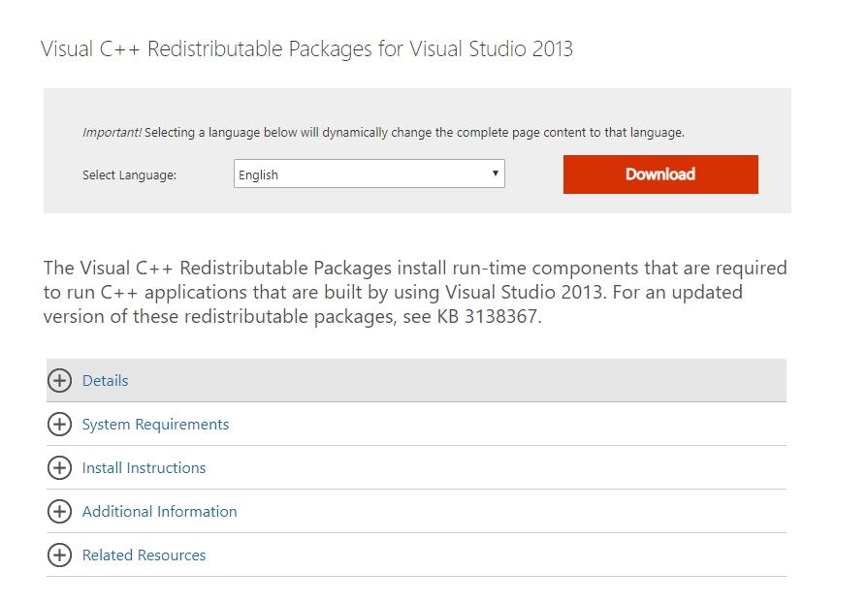Expand the Details section label
This screenshot has width=868, height=603.
pyautogui.click(x=106, y=381)
